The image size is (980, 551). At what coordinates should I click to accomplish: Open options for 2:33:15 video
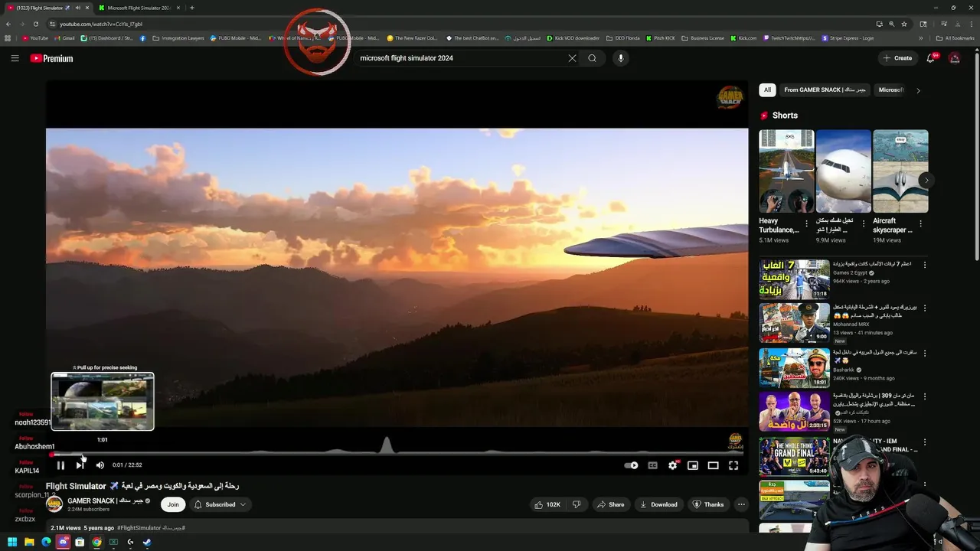click(924, 397)
